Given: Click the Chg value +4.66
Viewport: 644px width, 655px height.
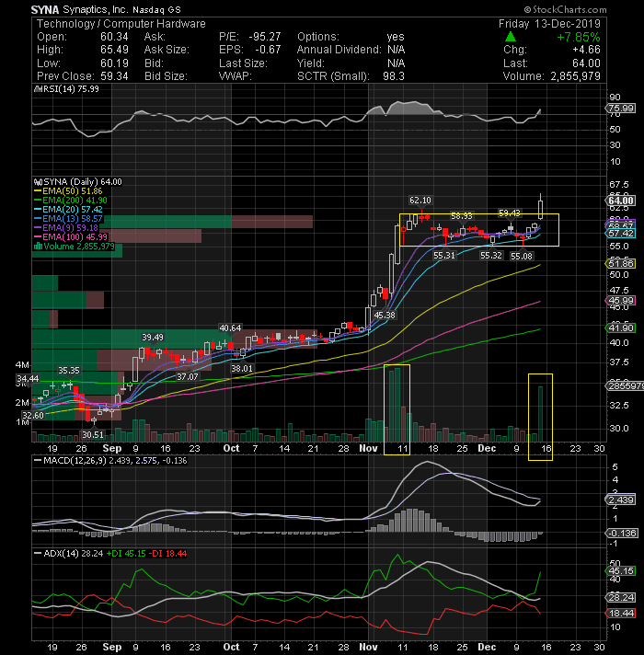Looking at the screenshot, I should tap(585, 50).
